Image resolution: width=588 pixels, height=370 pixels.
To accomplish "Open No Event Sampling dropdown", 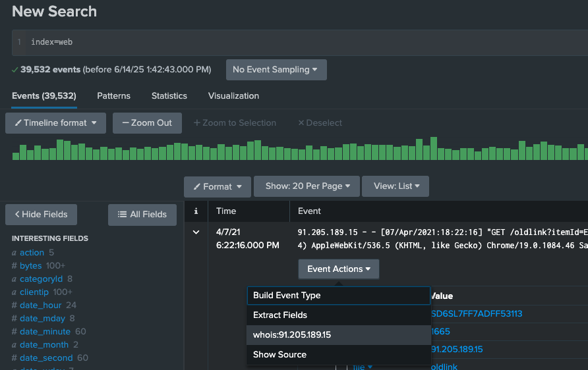I will click(x=276, y=70).
